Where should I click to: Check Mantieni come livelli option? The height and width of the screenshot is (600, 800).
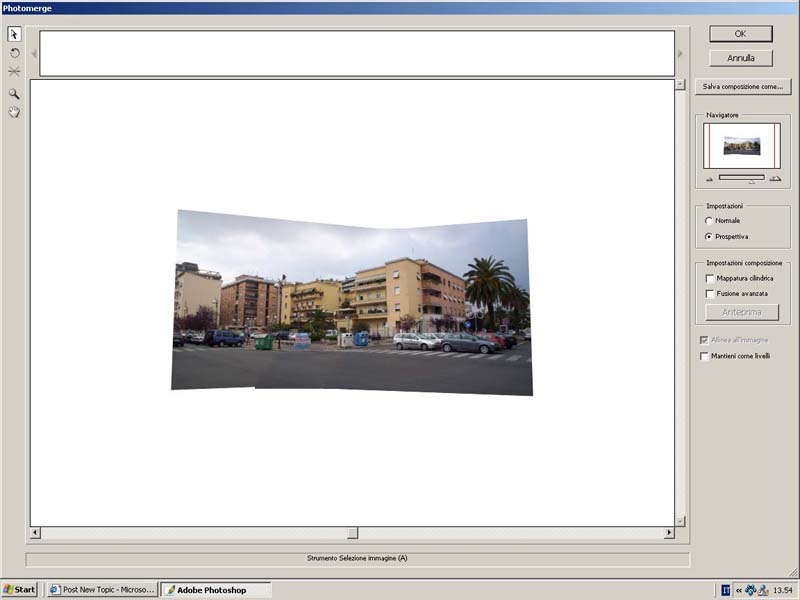coord(705,356)
